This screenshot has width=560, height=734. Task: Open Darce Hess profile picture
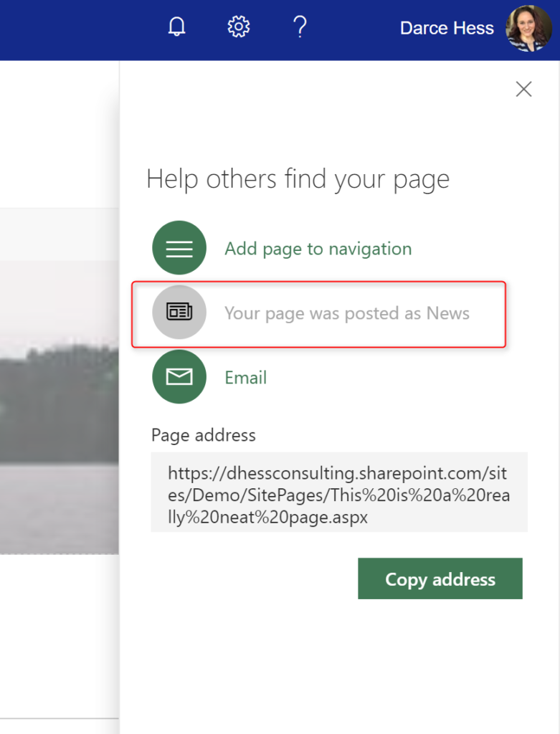pos(528,28)
